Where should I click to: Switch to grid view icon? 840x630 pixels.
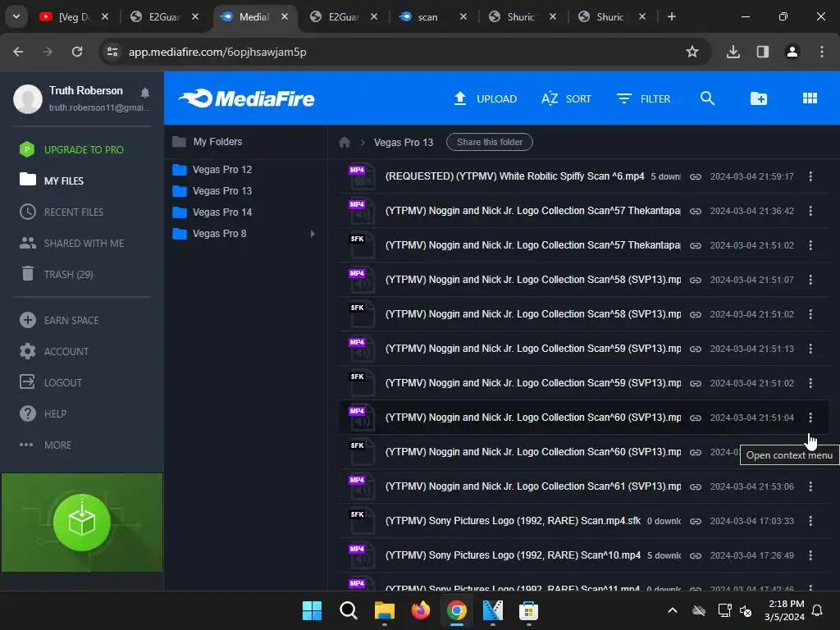(810, 98)
